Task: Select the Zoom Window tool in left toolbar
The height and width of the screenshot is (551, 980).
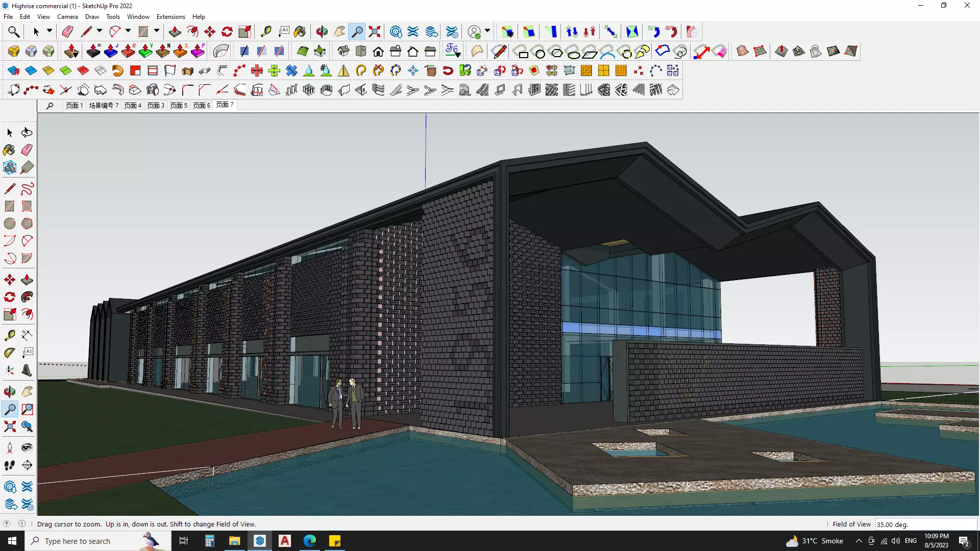Action: (27, 409)
